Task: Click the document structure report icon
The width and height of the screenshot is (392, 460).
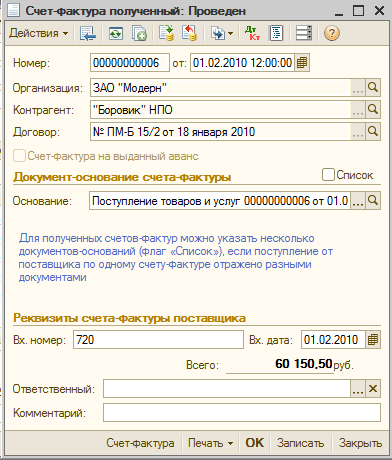Action: 276,33
